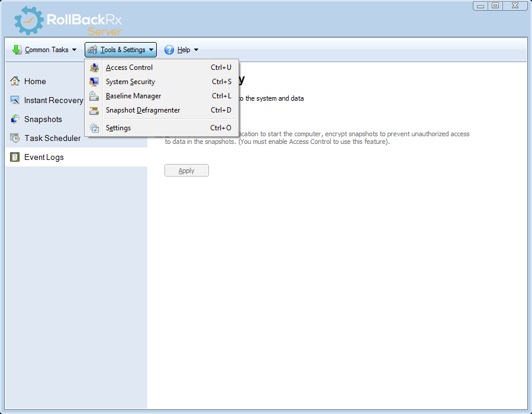Viewport: 532px width, 414px height.
Task: Click the blue Help question mark icon
Action: (x=169, y=50)
